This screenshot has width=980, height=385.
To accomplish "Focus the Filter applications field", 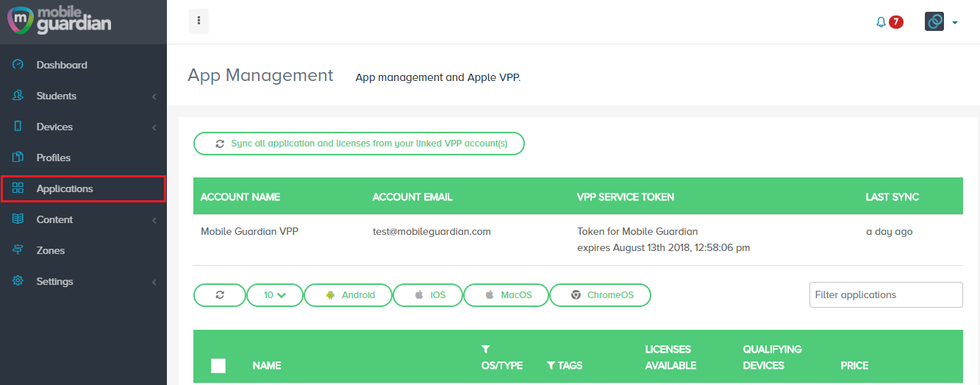I will point(886,294).
